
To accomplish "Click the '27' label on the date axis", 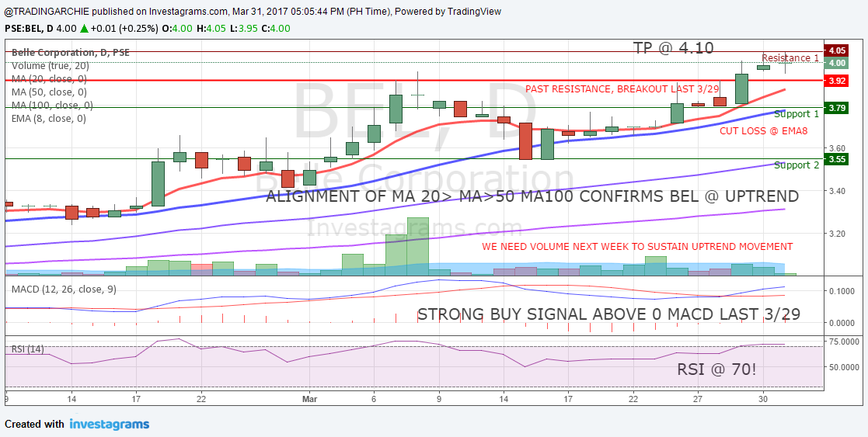I will tap(698, 398).
